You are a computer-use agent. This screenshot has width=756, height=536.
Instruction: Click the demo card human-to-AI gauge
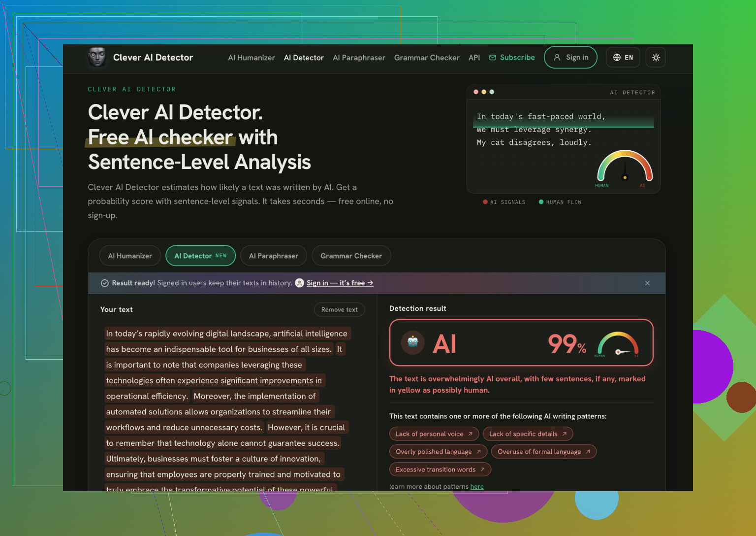pyautogui.click(x=625, y=167)
